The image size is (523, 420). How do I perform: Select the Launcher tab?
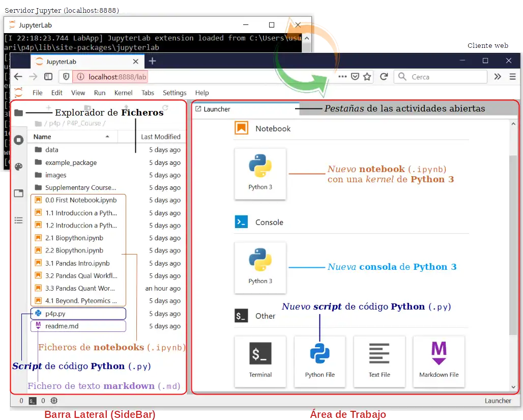coord(245,109)
